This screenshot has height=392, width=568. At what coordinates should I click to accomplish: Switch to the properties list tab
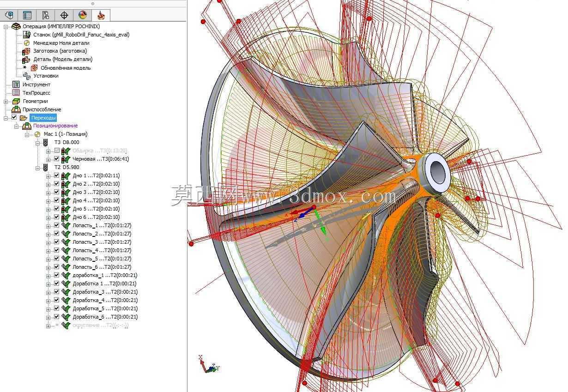pos(27,15)
